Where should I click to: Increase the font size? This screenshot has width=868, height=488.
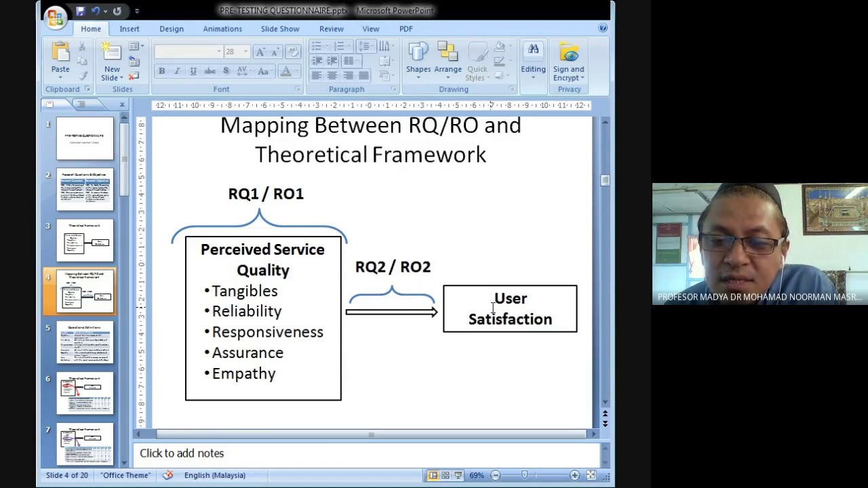pos(260,52)
